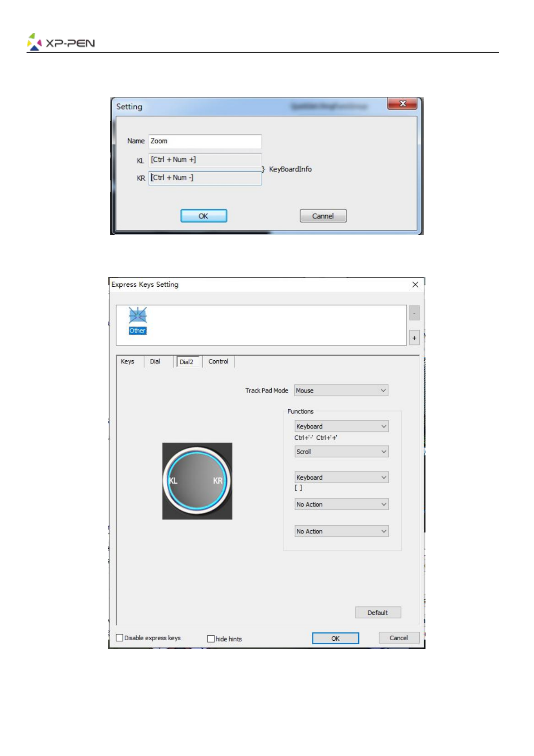The width and height of the screenshot is (534, 756).
Task: Expand the last No Action dropdown
Action: pyautogui.click(x=341, y=531)
